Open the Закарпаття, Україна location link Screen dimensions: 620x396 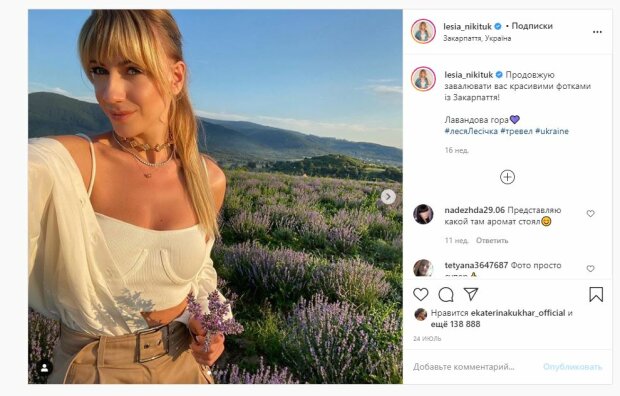coord(477,38)
